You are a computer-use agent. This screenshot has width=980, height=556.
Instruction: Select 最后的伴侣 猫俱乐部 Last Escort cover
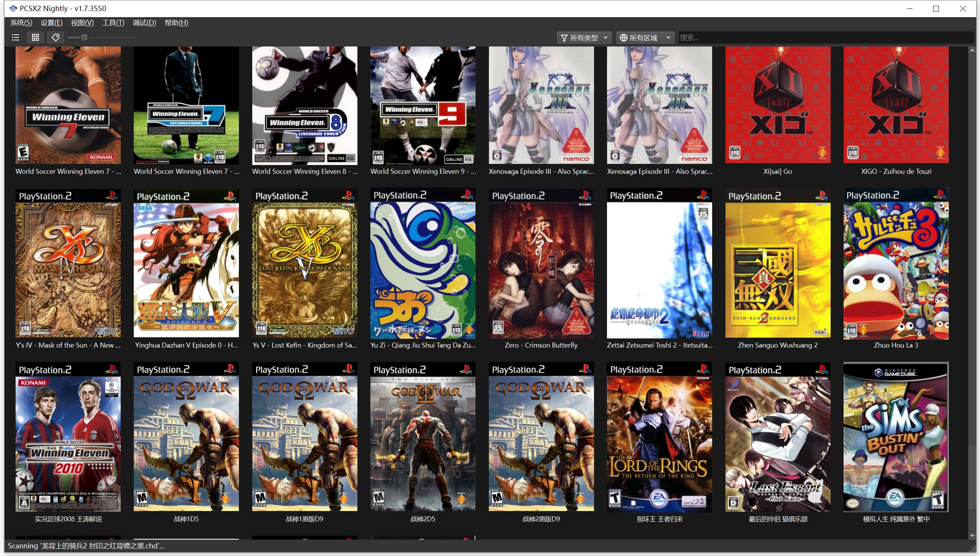(778, 437)
